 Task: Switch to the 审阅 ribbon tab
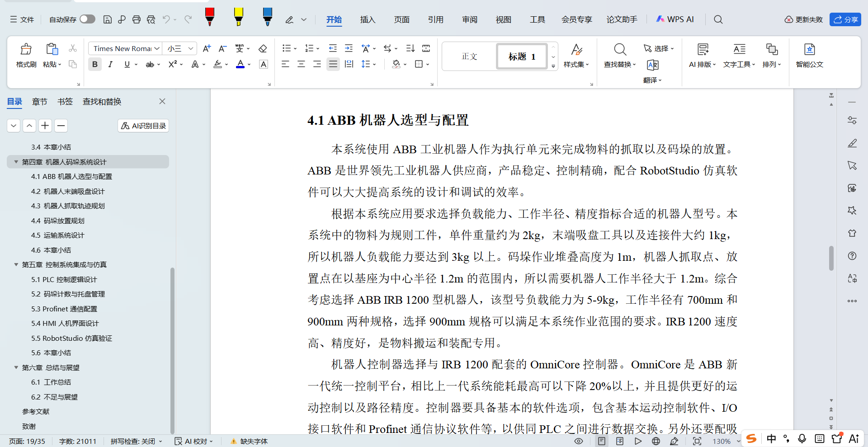click(x=470, y=19)
